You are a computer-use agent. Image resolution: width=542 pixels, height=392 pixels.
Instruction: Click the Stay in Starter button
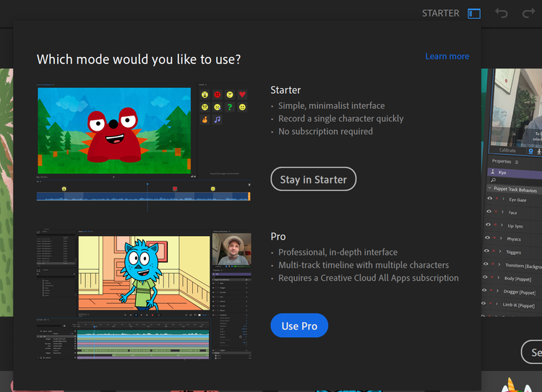click(313, 179)
